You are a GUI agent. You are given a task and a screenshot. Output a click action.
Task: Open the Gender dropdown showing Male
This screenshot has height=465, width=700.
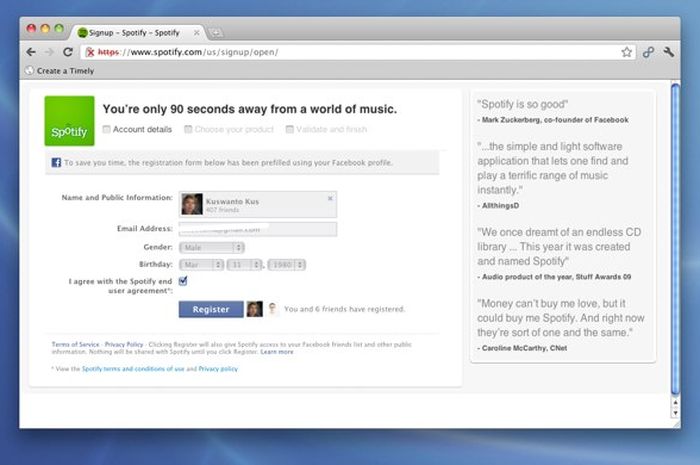212,247
